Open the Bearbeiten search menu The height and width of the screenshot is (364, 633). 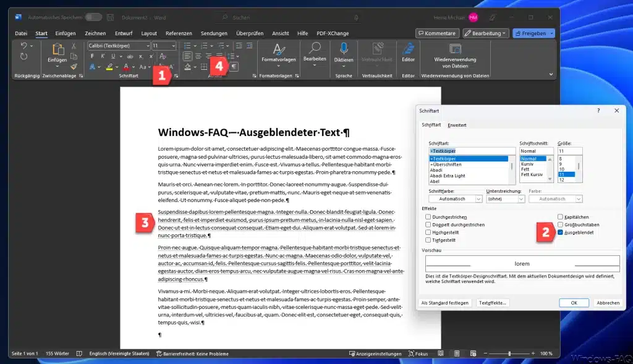tap(315, 54)
